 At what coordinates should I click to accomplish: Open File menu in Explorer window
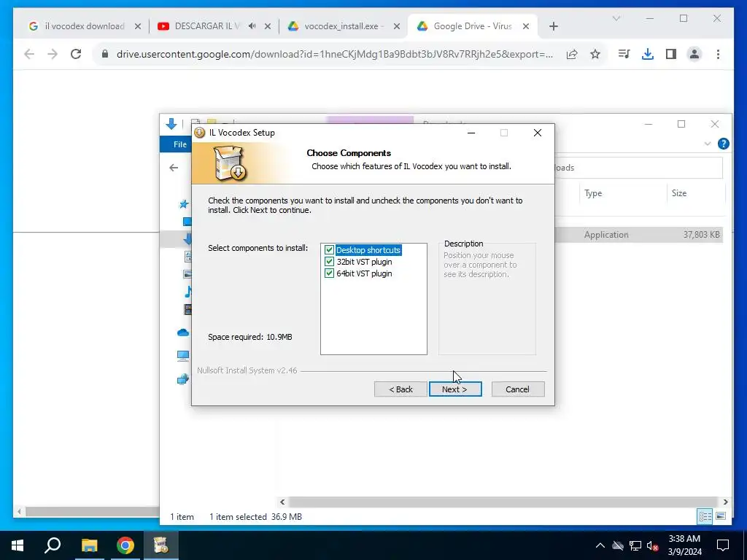click(179, 144)
